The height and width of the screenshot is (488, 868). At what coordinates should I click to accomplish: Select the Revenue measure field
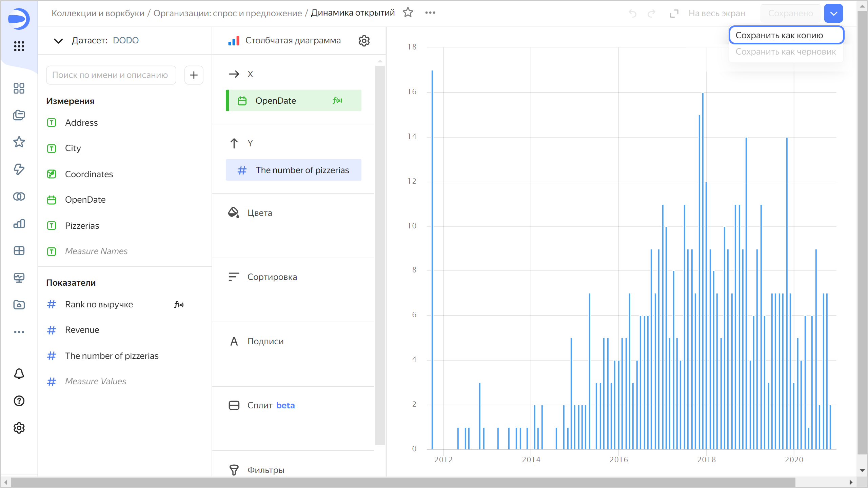click(x=82, y=330)
